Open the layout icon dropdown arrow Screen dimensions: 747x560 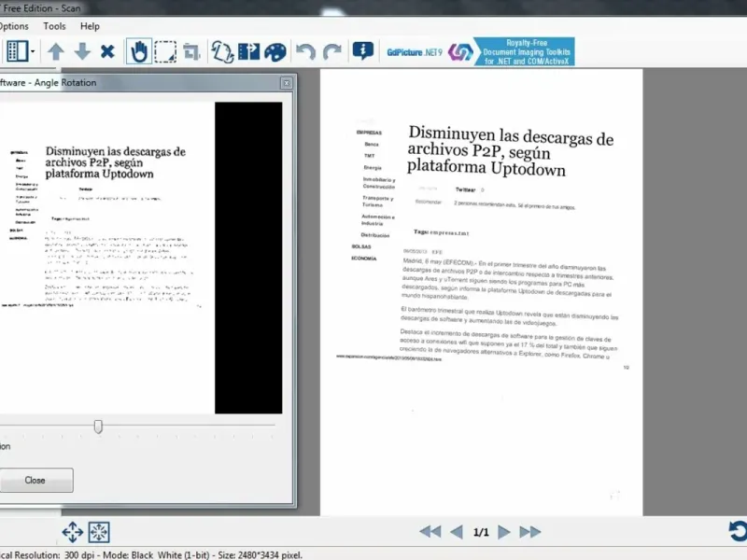(x=33, y=51)
